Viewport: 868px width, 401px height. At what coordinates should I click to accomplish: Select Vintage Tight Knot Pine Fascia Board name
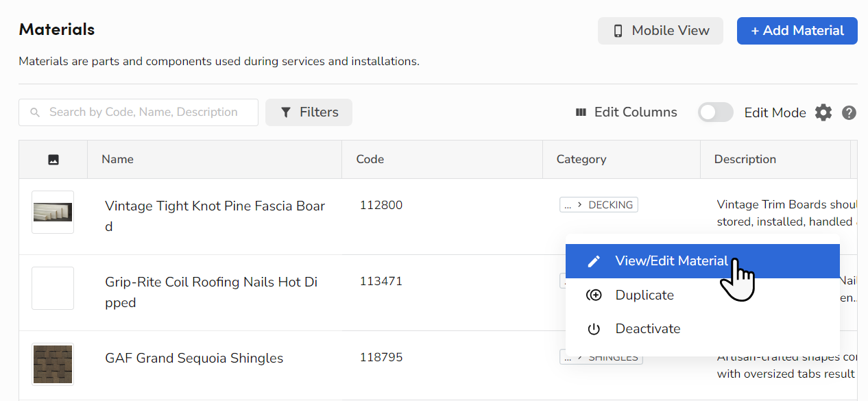pos(215,216)
